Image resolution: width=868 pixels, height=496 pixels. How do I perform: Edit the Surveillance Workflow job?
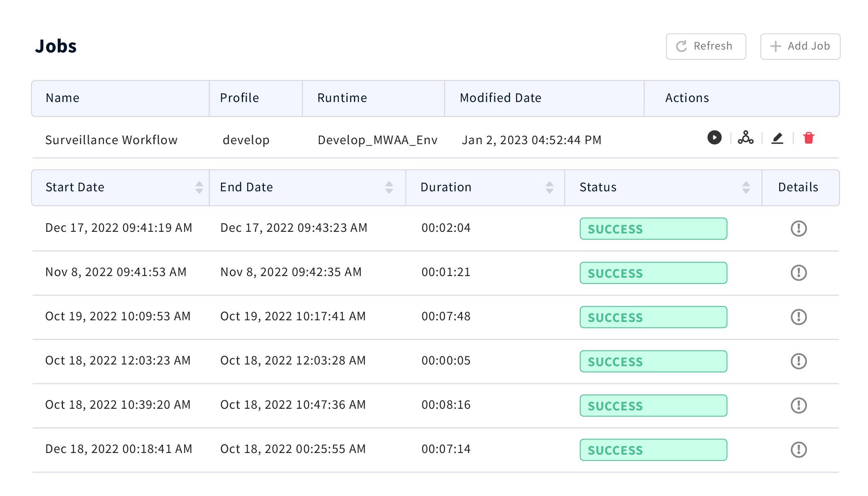click(777, 138)
